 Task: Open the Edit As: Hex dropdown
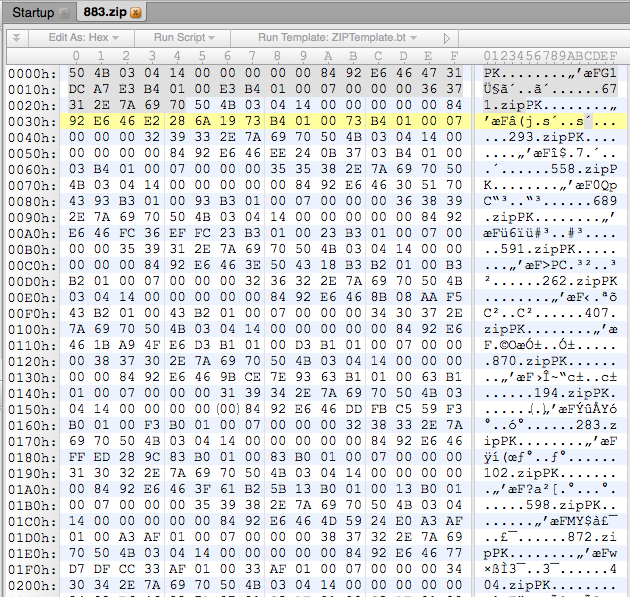coord(83,37)
